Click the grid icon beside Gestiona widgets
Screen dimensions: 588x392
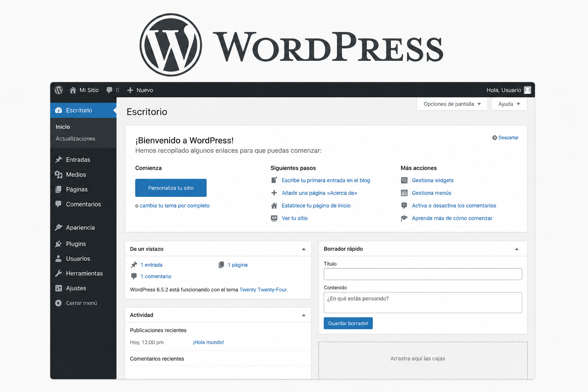[x=404, y=180]
